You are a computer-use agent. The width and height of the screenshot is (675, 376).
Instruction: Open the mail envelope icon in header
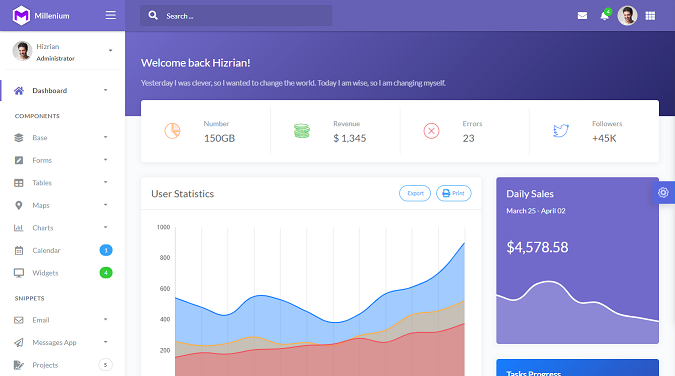(x=582, y=16)
